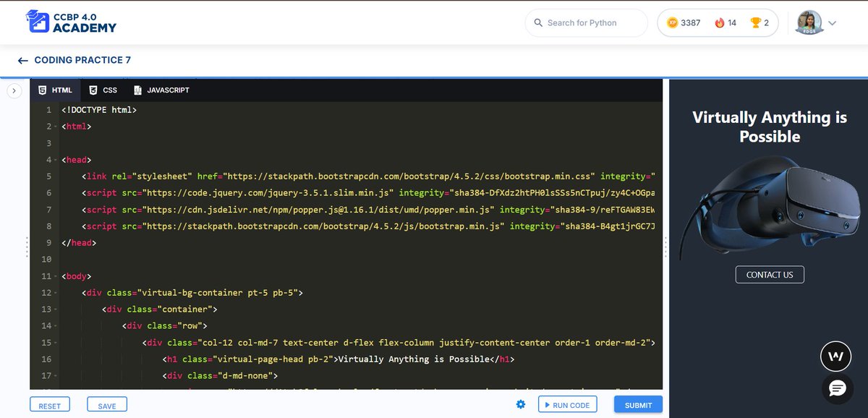868x418 pixels.
Task: Switch to the CSS editor tab
Action: coord(103,90)
